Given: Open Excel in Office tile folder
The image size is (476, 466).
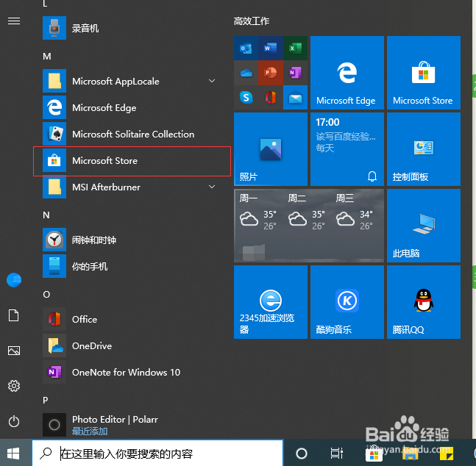Looking at the screenshot, I should pos(295,49).
